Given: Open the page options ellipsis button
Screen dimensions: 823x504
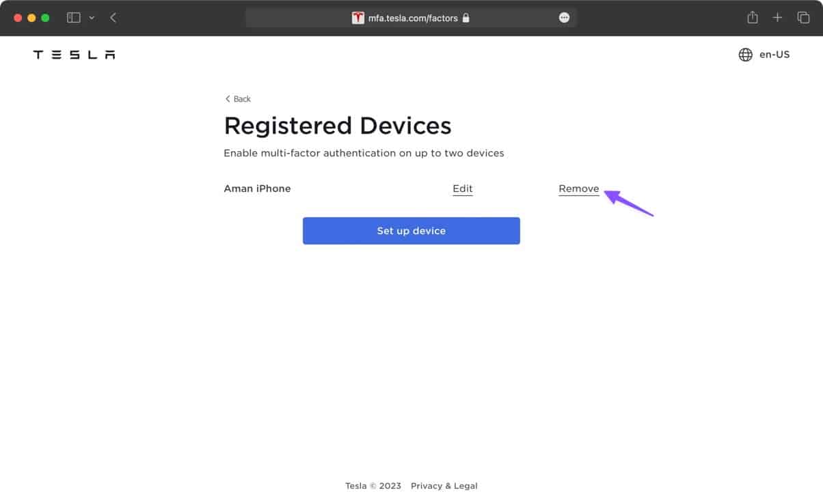Looking at the screenshot, I should pos(564,18).
